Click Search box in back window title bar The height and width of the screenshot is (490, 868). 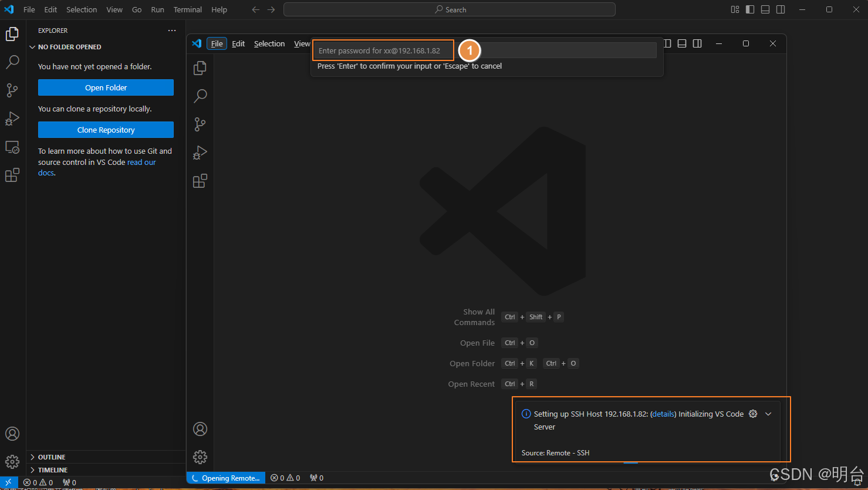[450, 9]
